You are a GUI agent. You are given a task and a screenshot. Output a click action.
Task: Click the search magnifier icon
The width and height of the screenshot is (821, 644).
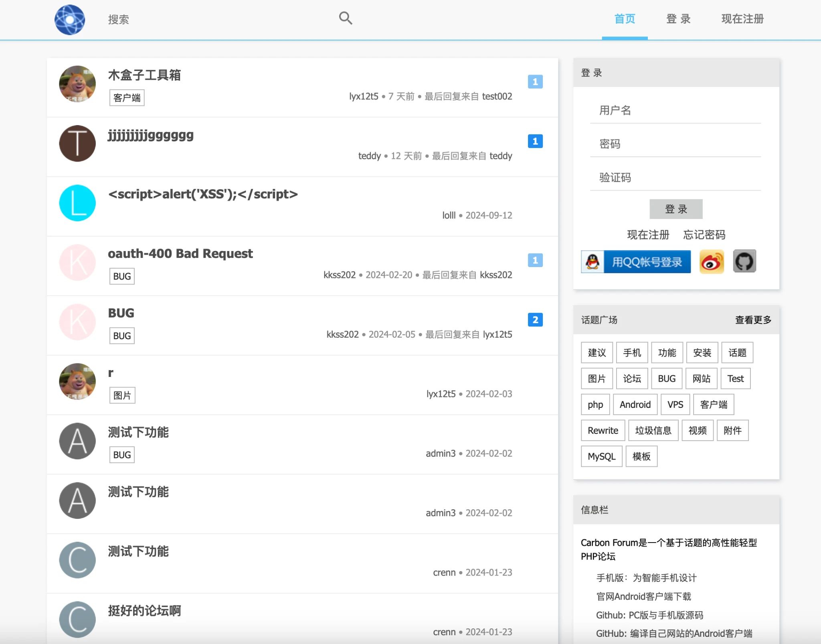click(345, 18)
